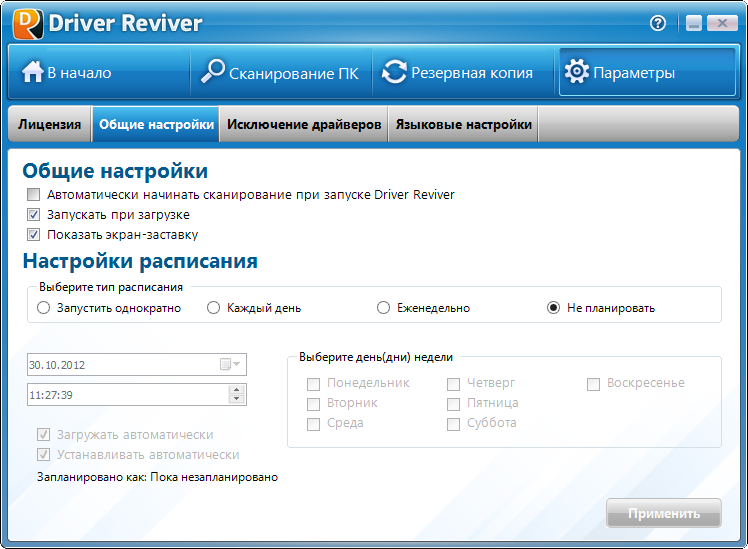Image resolution: width=748 pixels, height=549 pixels.
Task: Open the Сканирование ПК section
Action: point(281,72)
